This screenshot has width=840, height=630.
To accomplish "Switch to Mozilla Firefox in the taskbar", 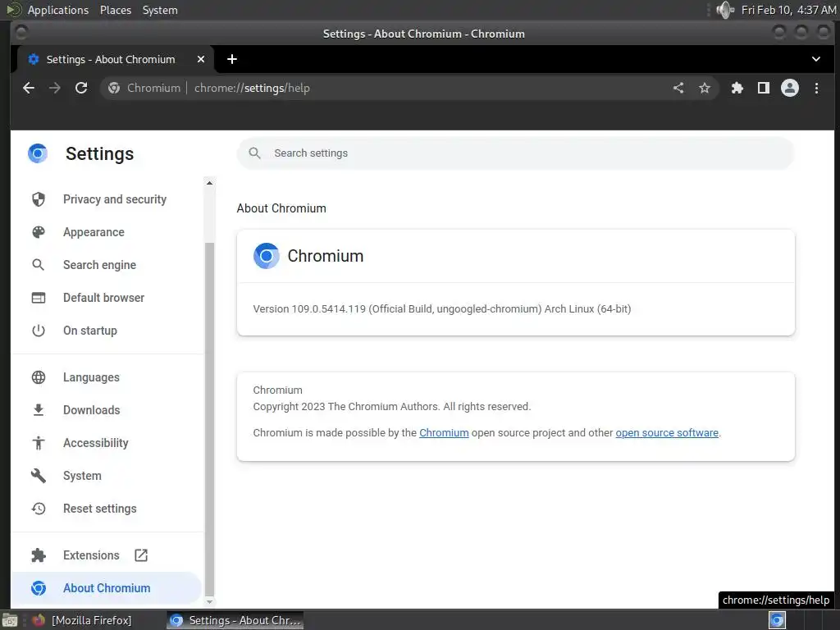I will pyautogui.click(x=82, y=620).
